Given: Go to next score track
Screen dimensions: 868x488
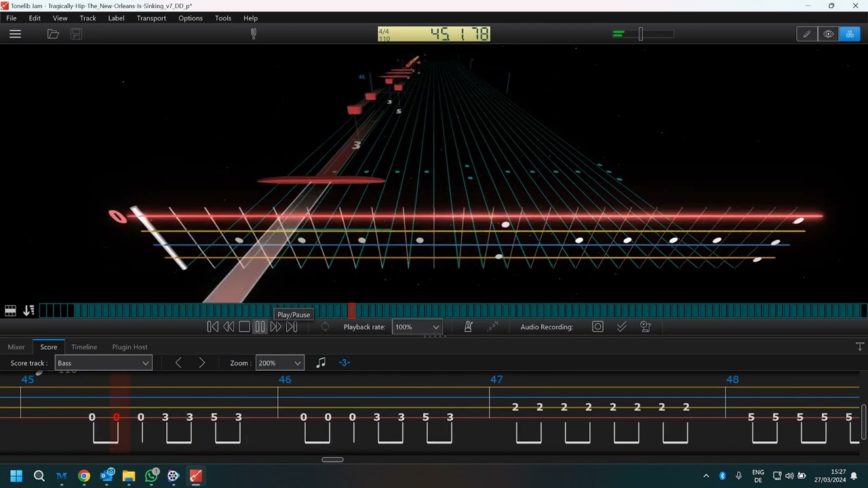Looking at the screenshot, I should (201, 363).
